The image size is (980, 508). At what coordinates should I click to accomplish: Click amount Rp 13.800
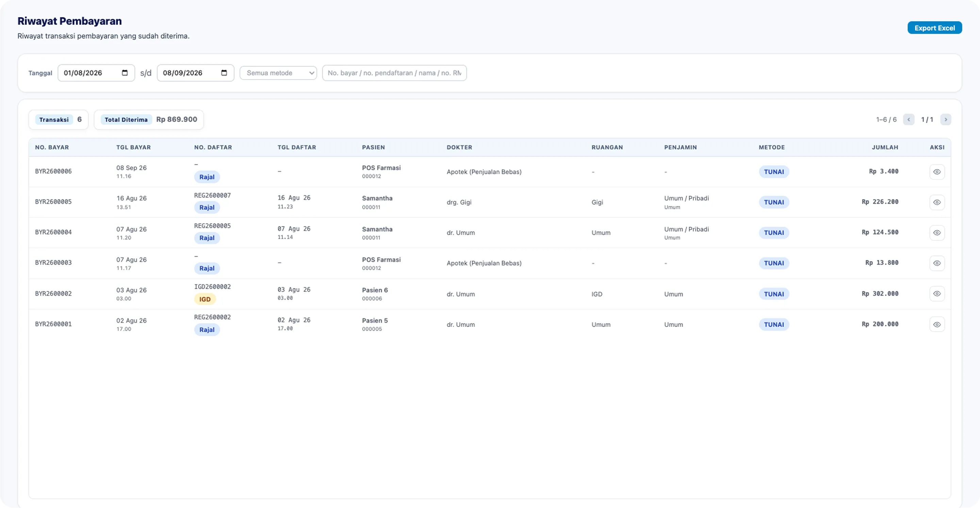pos(882,263)
